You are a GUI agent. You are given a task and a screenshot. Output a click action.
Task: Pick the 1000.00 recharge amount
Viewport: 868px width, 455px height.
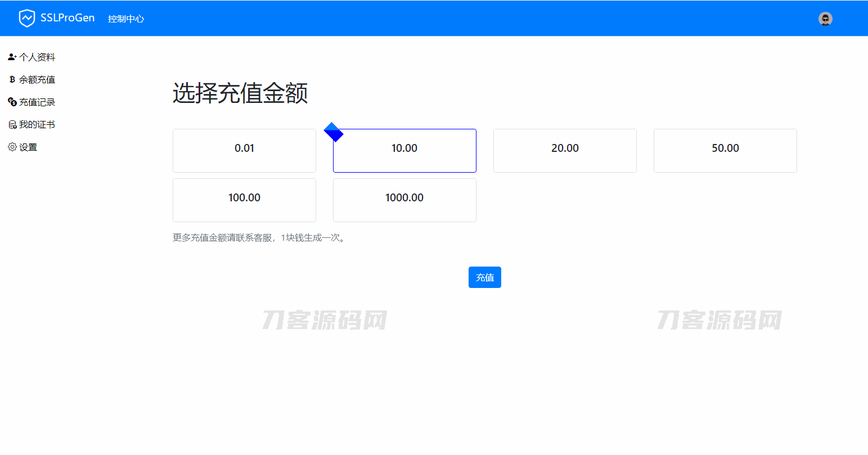[404, 200]
